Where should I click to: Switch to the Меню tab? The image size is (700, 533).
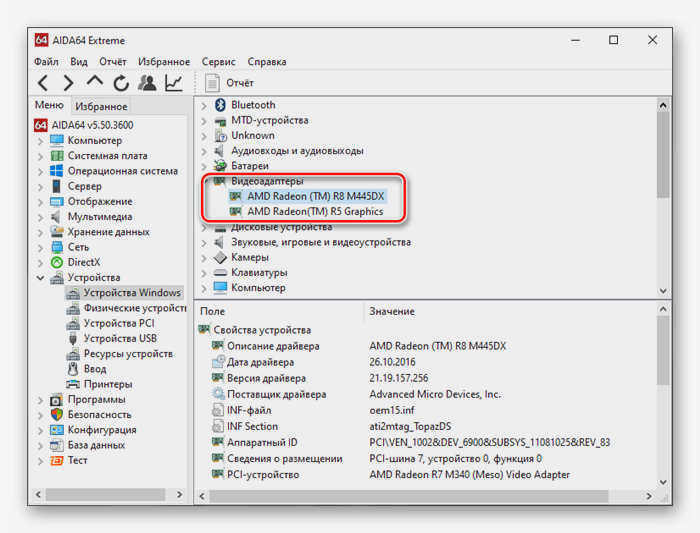49,105
